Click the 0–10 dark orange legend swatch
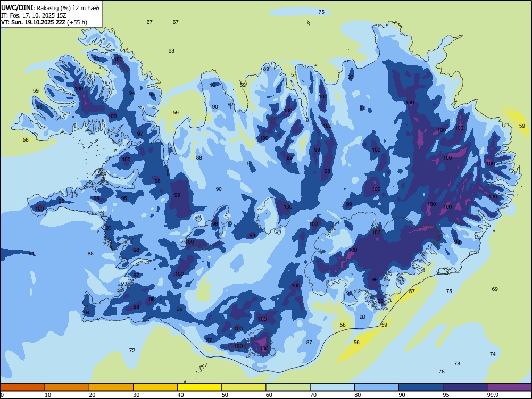This screenshot has height=399, width=532. [x=23, y=387]
